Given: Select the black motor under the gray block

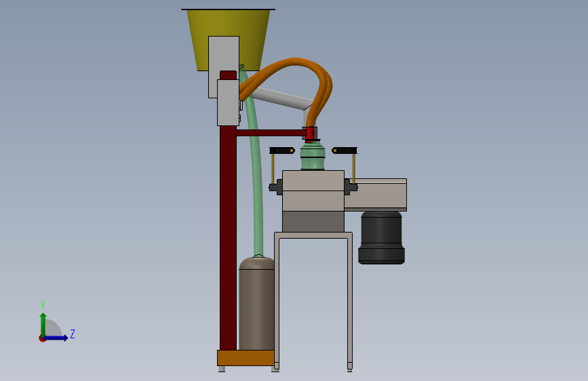Looking at the screenshot, I should pyautogui.click(x=381, y=238).
